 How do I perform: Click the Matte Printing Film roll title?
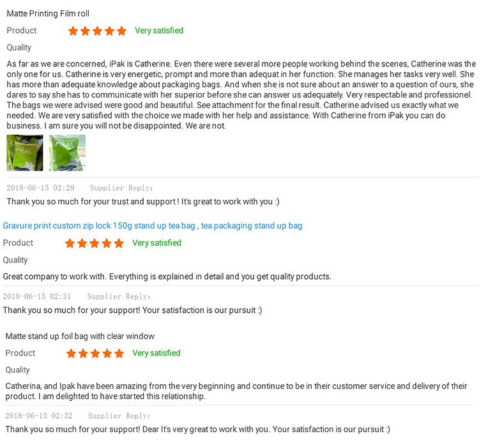tap(48, 13)
